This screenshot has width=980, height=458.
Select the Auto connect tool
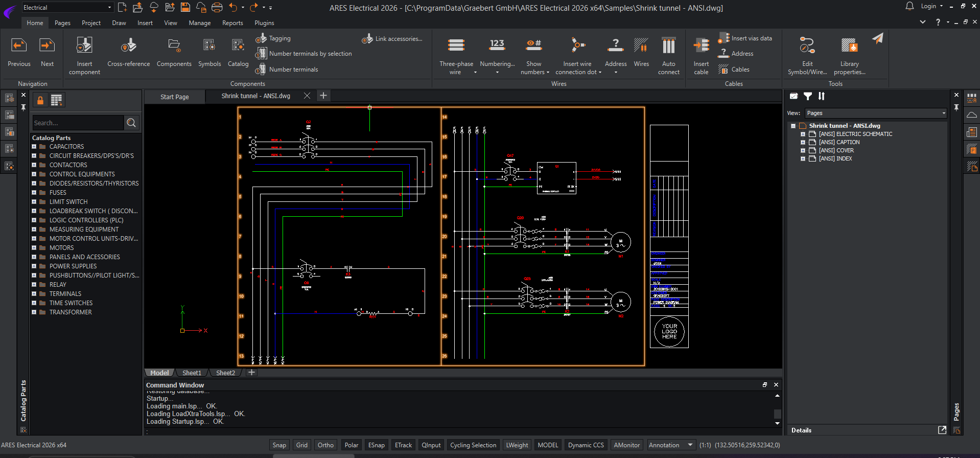[668, 46]
